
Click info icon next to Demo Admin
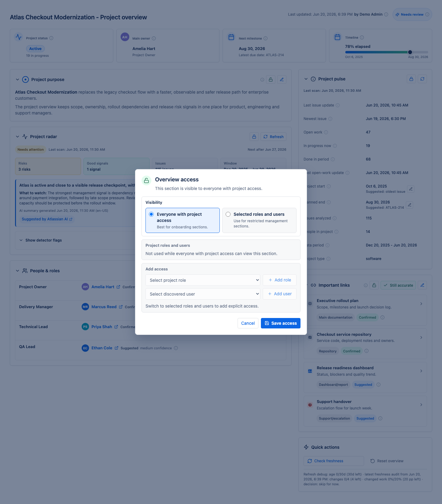[386, 14]
